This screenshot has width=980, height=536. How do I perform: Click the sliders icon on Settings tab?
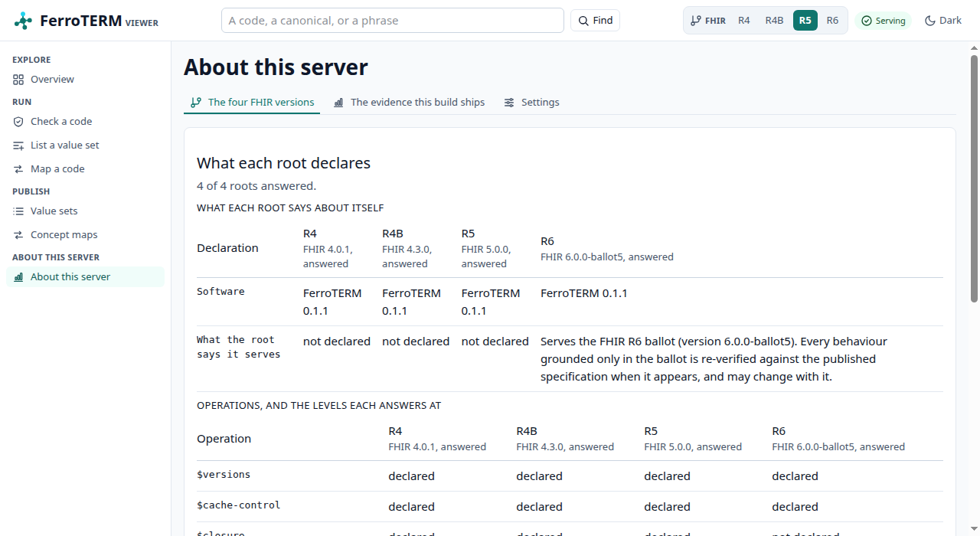click(509, 103)
